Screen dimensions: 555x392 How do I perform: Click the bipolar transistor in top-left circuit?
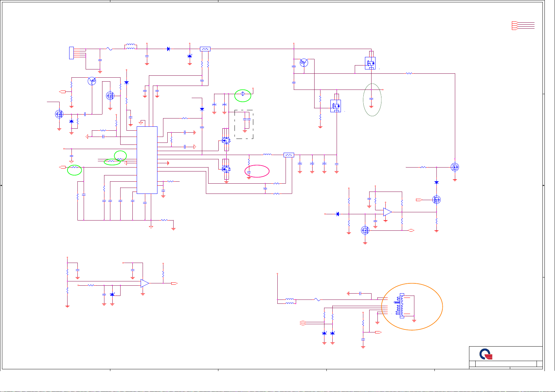[92, 81]
